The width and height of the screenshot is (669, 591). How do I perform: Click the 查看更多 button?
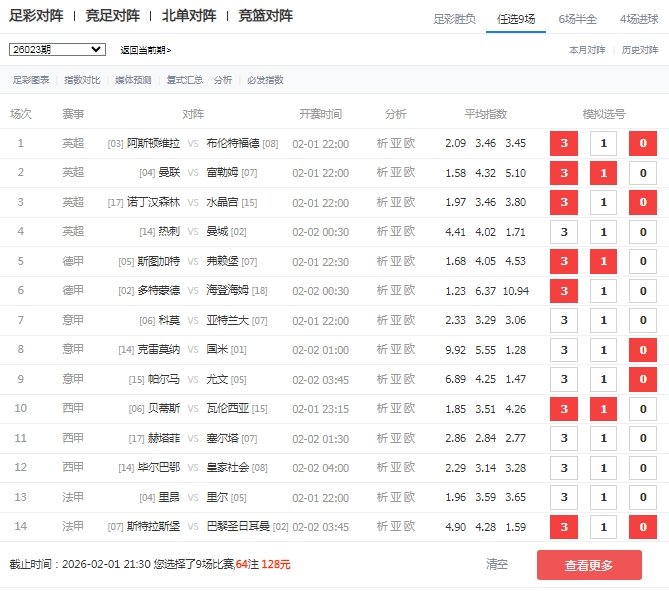tap(589, 565)
